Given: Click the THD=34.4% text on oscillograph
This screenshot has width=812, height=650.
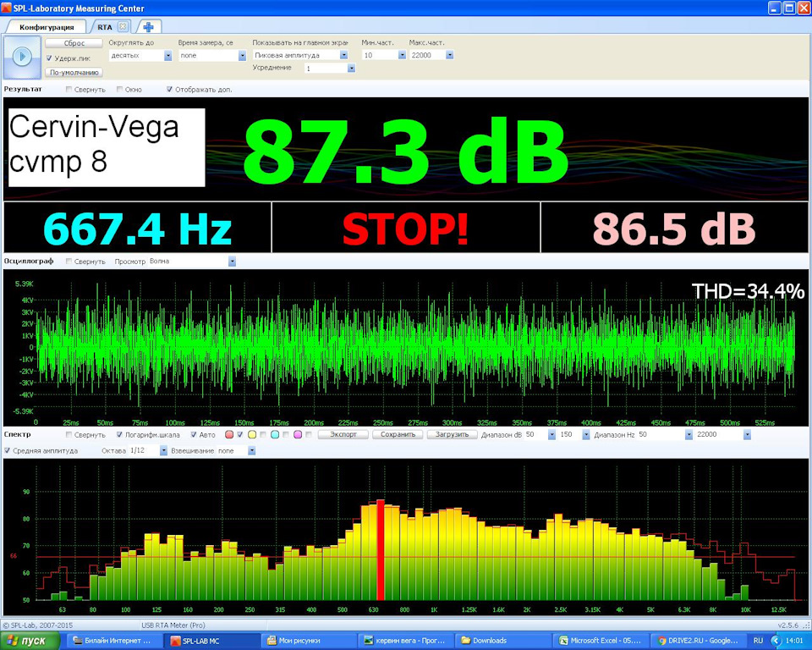Looking at the screenshot, I should (x=748, y=291).
